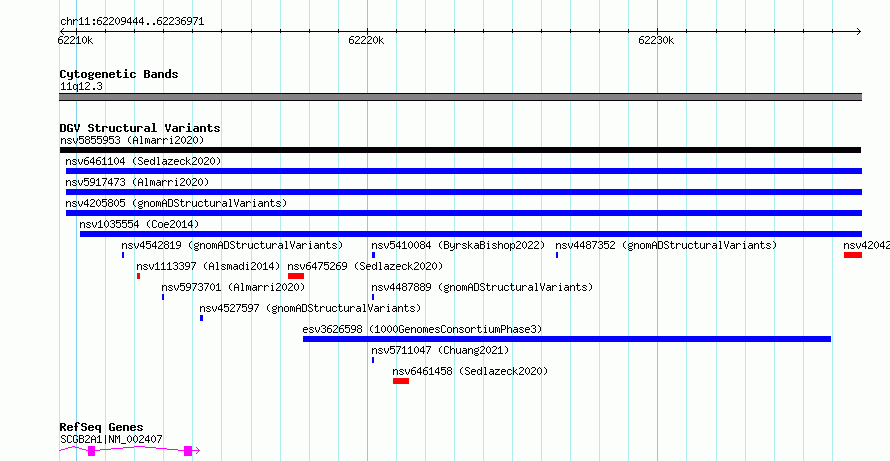Click the 11q12.3 band label
This screenshot has width=890, height=461.
[82, 87]
